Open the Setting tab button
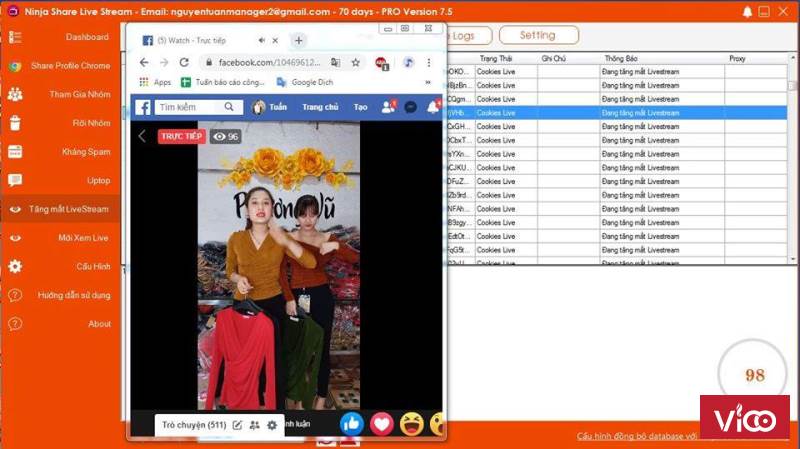Viewport: 800px width, 449px height. click(539, 35)
